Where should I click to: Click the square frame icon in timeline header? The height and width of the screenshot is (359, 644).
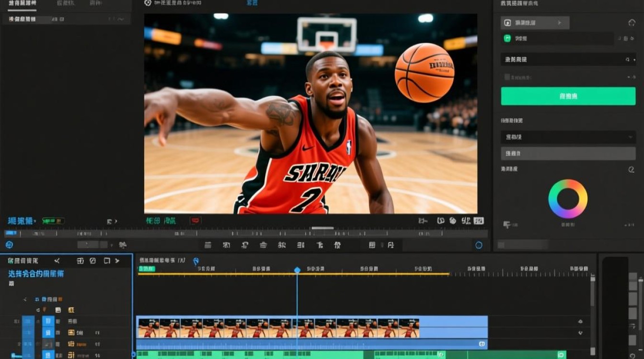coord(107,261)
